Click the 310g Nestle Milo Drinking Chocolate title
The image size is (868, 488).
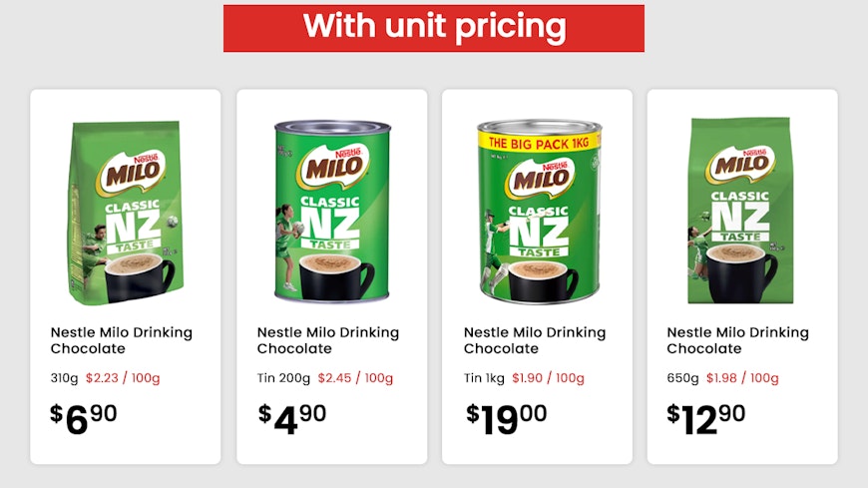tap(121, 340)
